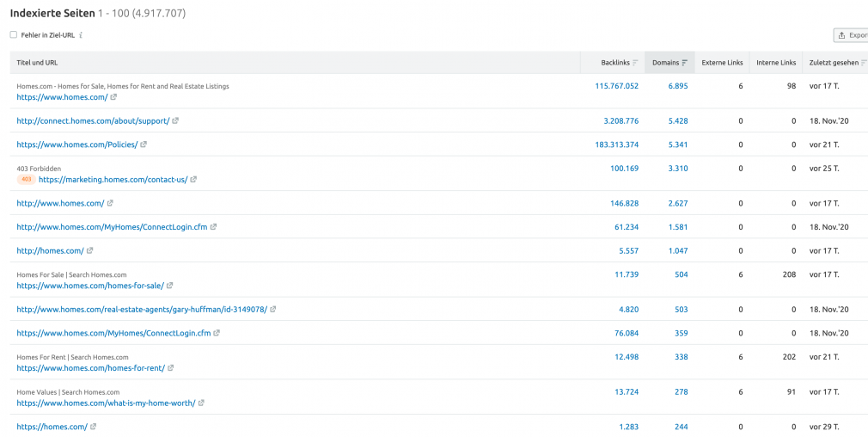Click domains value 244

pos(682,427)
